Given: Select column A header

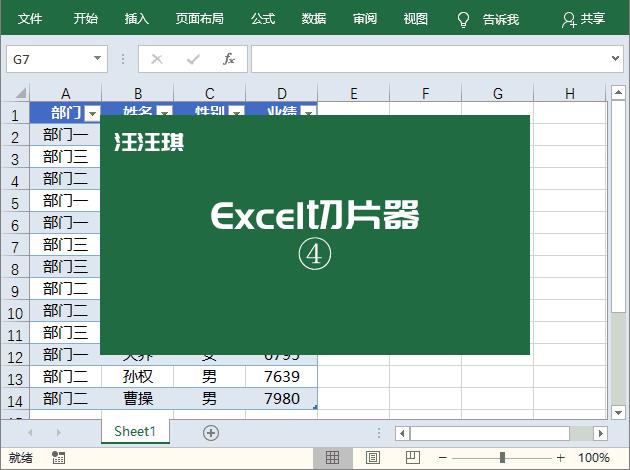Looking at the screenshot, I should click(x=65, y=94).
